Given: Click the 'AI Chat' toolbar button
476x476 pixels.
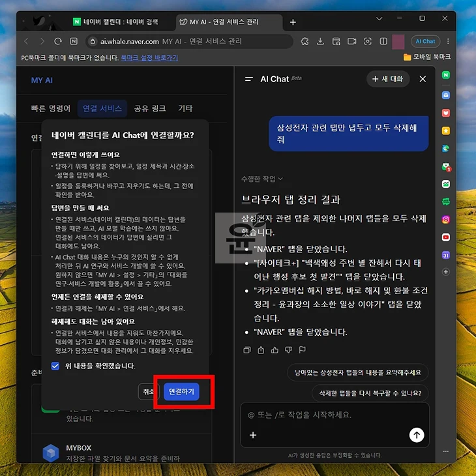Looking at the screenshot, I should (x=425, y=41).
